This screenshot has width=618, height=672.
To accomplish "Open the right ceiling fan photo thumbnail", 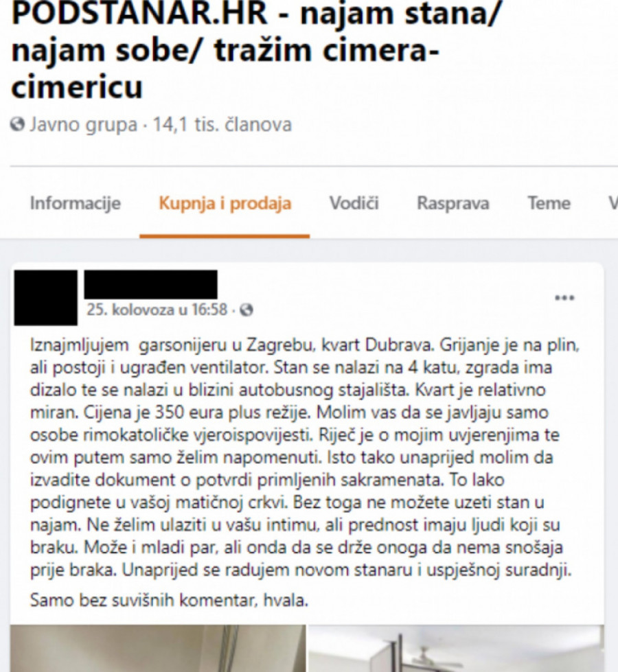I will [456, 648].
